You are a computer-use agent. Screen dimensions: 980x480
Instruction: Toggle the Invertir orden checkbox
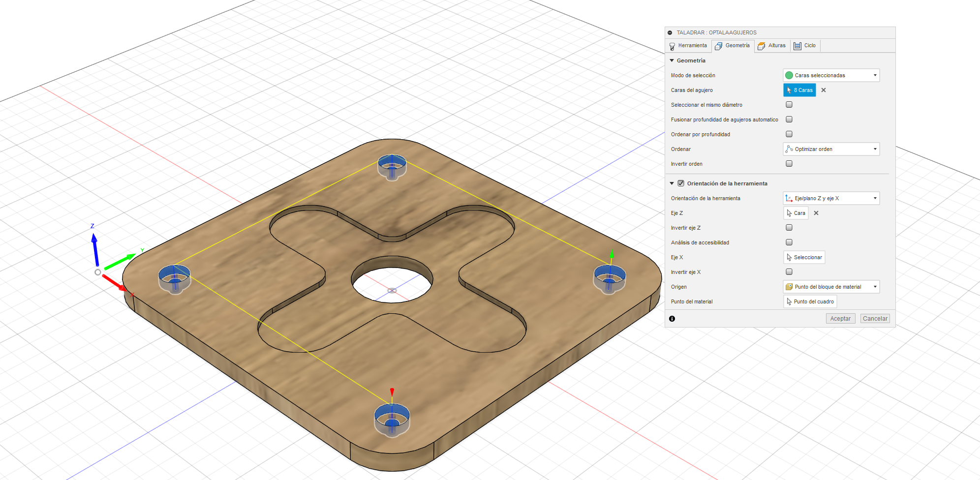789,164
